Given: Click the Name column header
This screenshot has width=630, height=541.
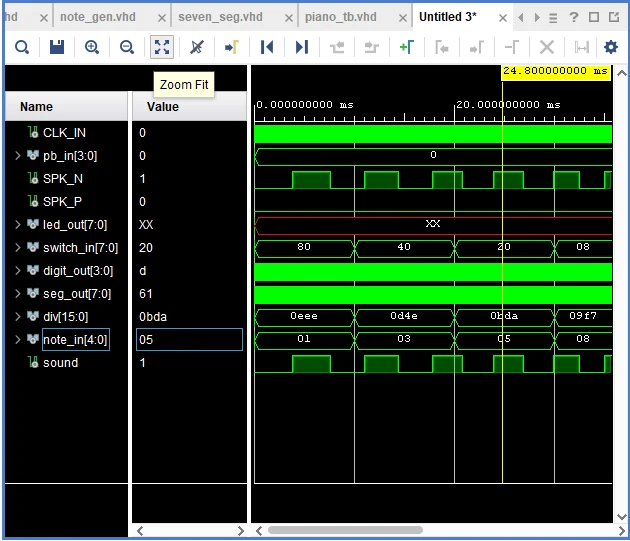Looking at the screenshot, I should point(66,107).
